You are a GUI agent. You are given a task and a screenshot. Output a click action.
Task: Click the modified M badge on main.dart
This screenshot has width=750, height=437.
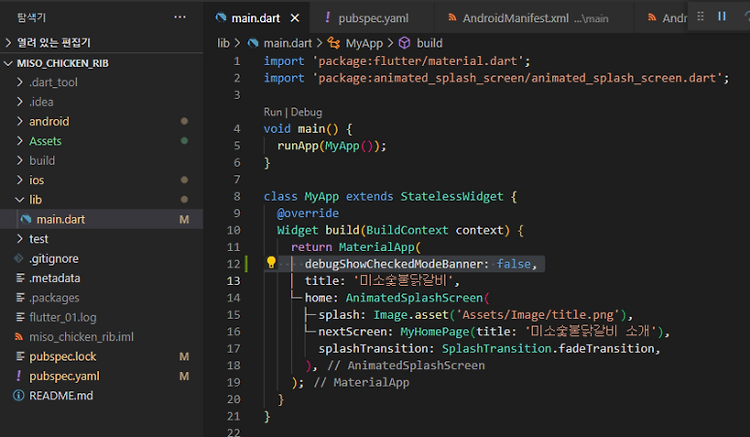184,219
